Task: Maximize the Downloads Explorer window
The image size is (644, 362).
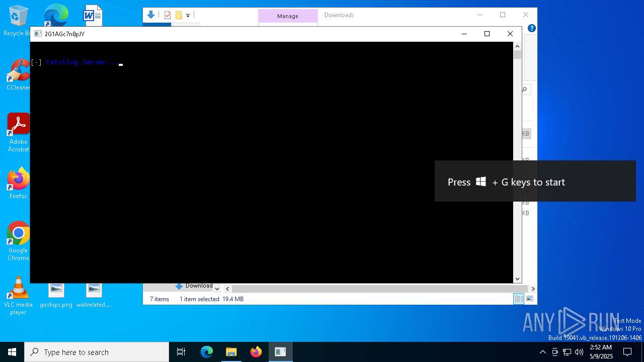Action: pos(503,15)
